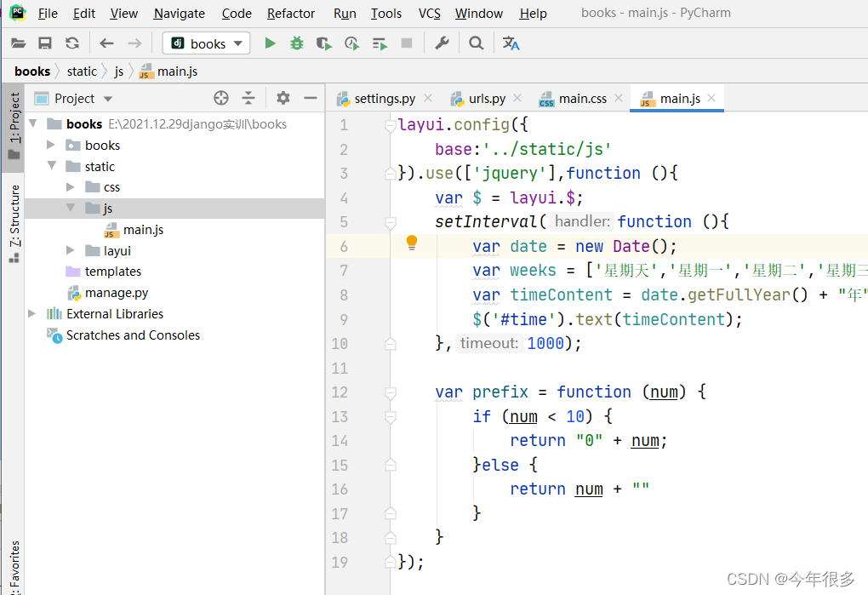Run the books configuration with green play icon
The height and width of the screenshot is (595, 868).
(x=270, y=43)
